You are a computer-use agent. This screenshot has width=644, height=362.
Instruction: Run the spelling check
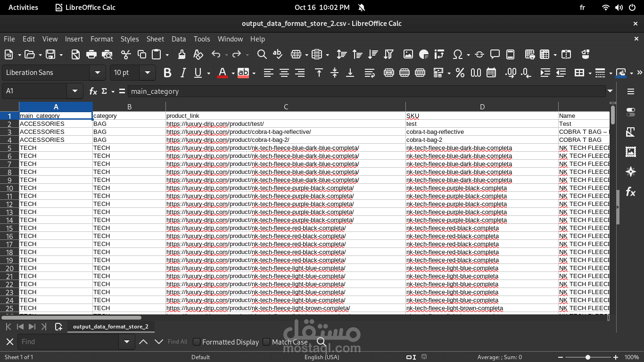click(278, 55)
